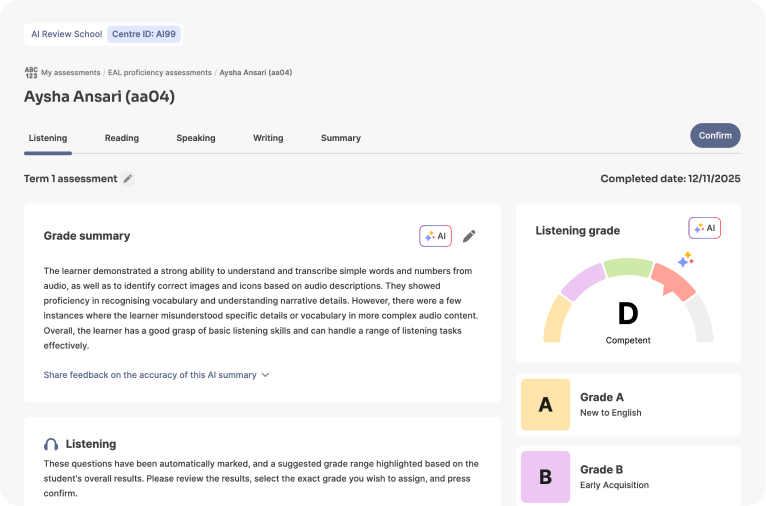
Task: Click the AI badge in Grade summary
Action: pyautogui.click(x=435, y=236)
